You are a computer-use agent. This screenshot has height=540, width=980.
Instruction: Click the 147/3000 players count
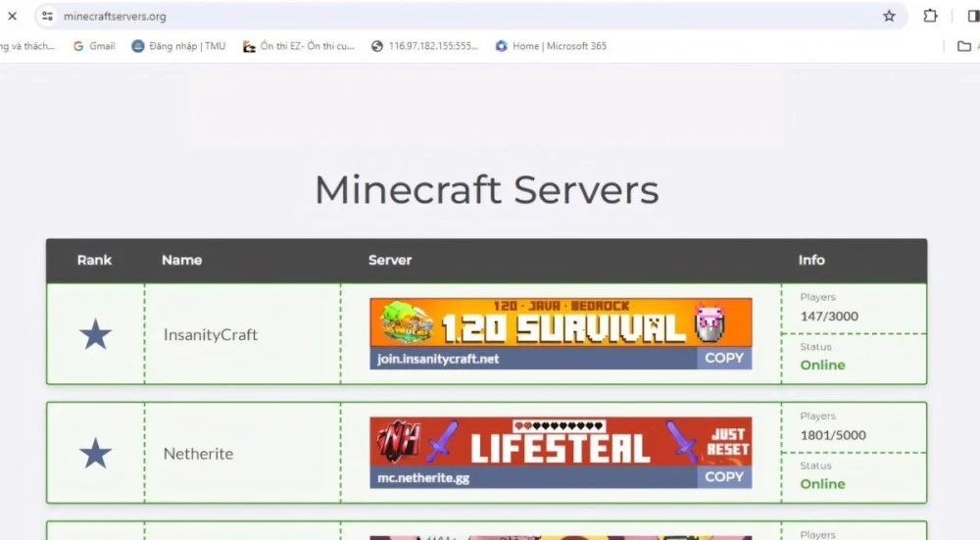click(x=829, y=317)
